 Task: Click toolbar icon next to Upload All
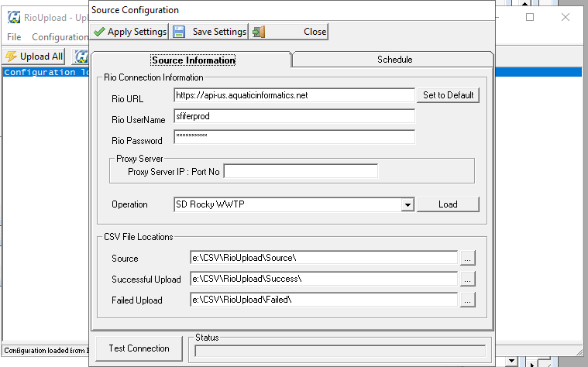(81, 57)
